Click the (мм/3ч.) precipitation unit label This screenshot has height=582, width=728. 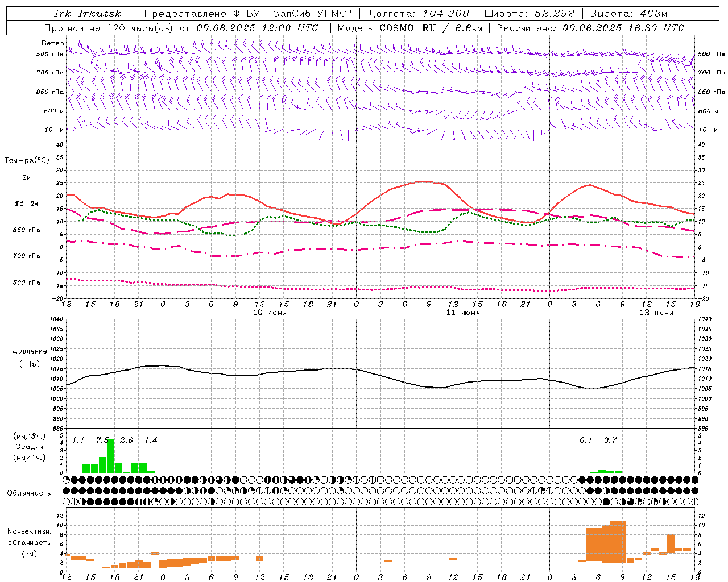coord(30,436)
